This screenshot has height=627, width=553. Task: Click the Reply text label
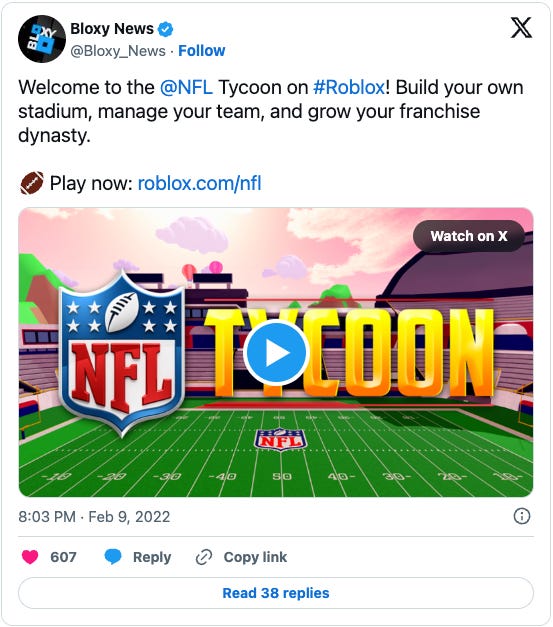point(152,557)
